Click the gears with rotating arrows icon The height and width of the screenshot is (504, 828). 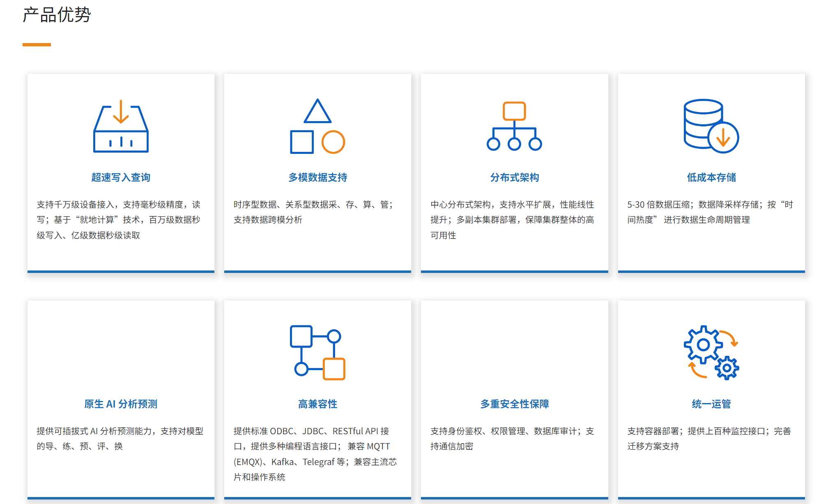click(x=711, y=353)
